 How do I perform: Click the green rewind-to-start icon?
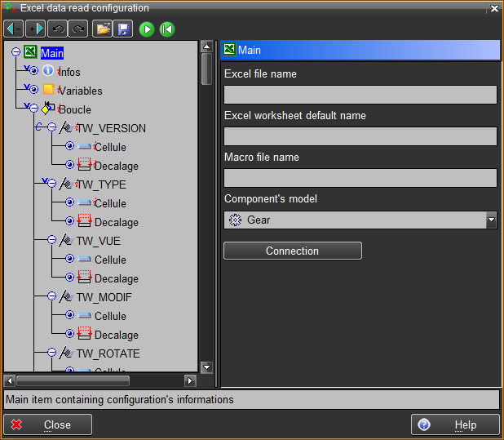click(167, 29)
